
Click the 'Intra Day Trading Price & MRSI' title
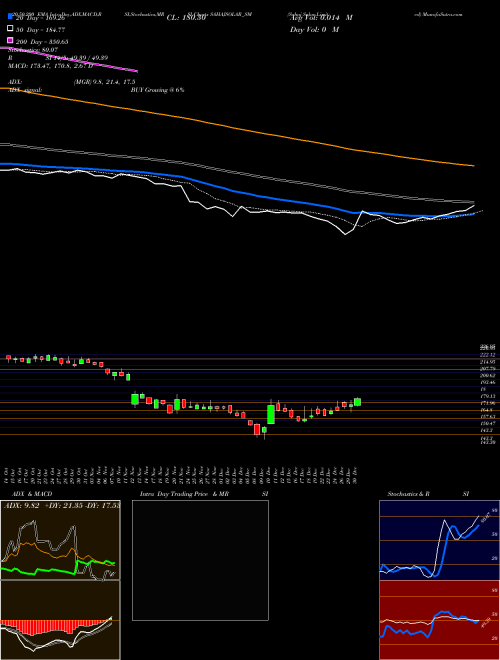coord(204,494)
